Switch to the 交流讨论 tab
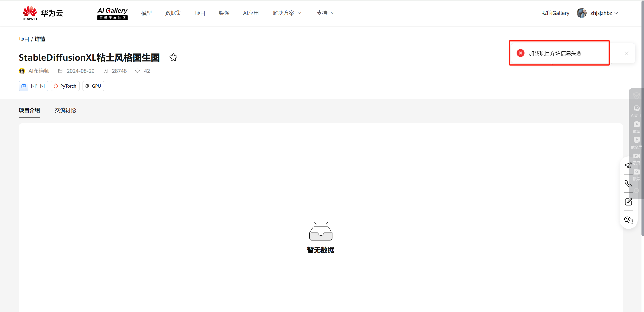644x312 pixels. coord(65,110)
